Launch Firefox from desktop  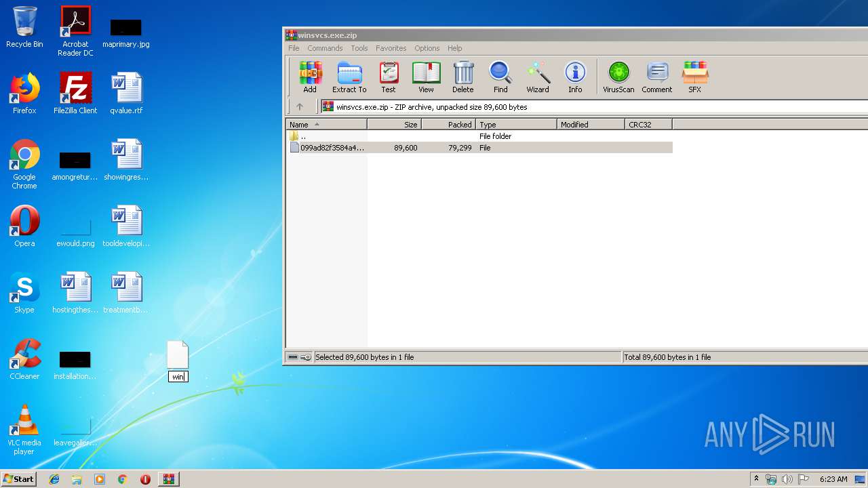[24, 94]
